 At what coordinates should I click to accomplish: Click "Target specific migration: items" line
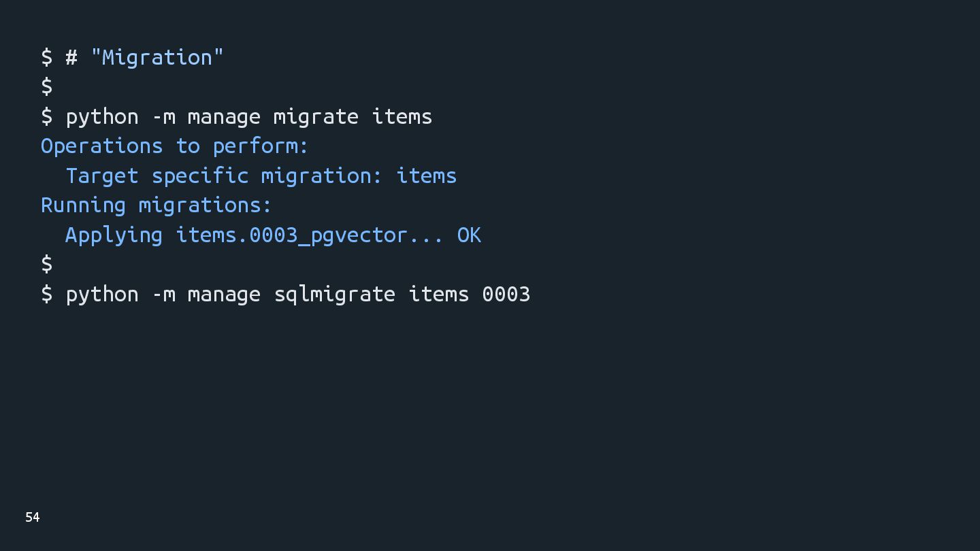click(x=261, y=176)
